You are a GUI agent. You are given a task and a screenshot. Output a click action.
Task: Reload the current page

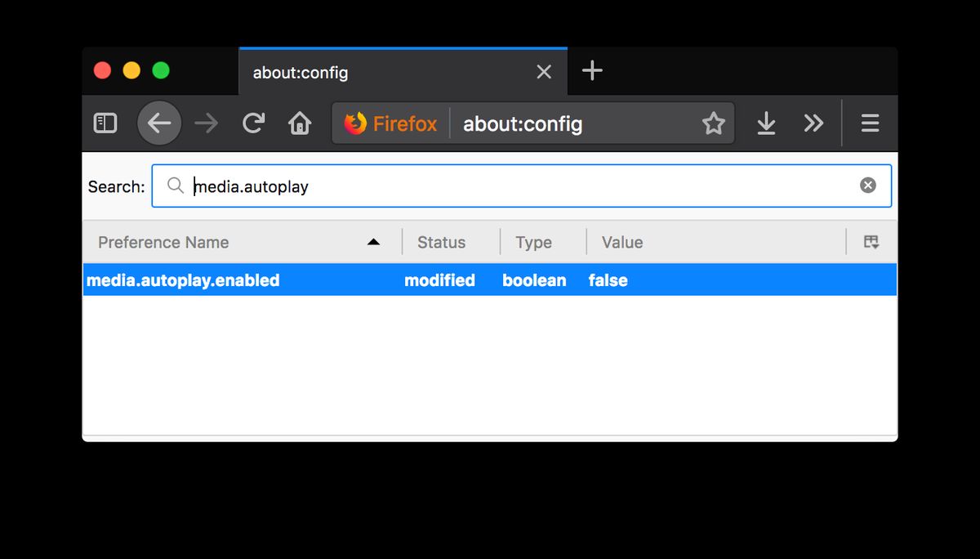(254, 123)
